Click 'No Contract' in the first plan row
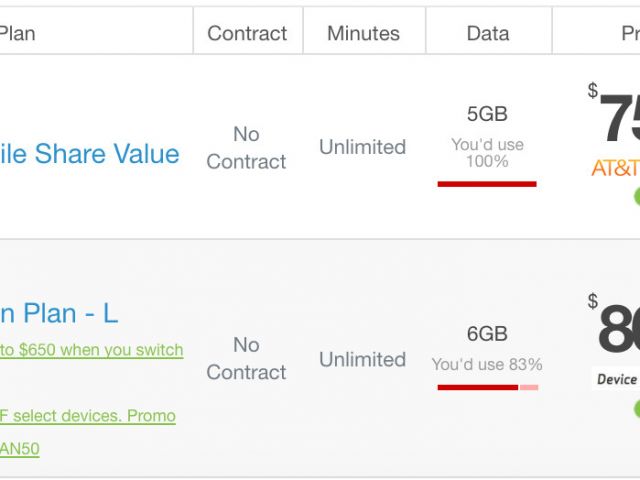Viewport: 640px width, 480px height. [x=246, y=148]
